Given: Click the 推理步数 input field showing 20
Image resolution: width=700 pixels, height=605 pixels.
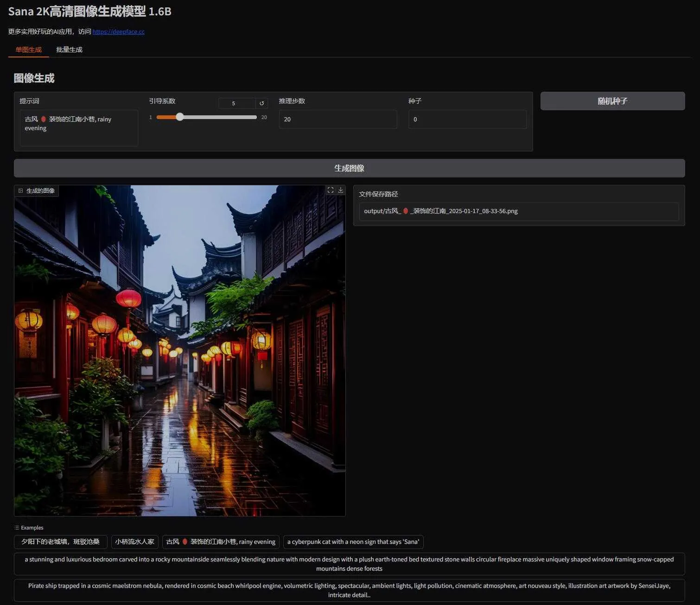Looking at the screenshot, I should [x=338, y=119].
